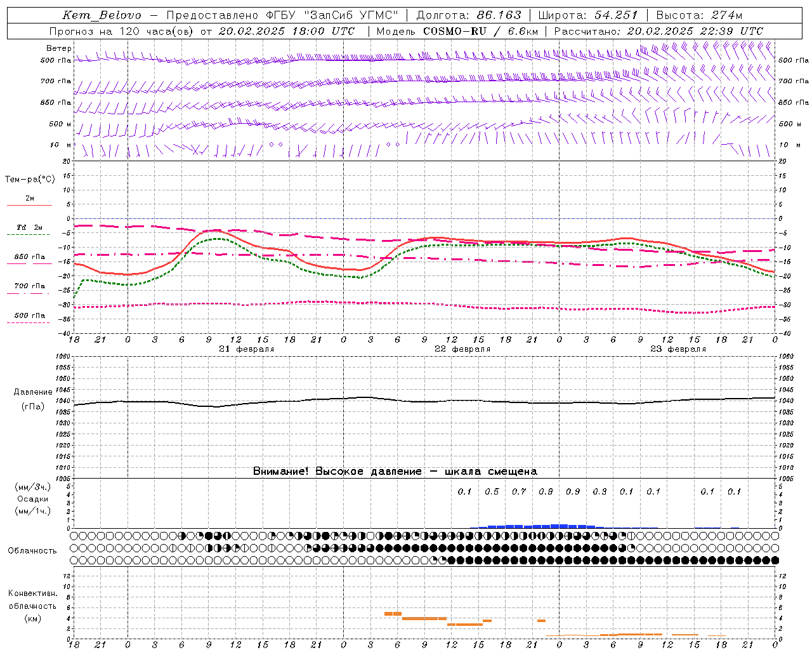
Task: Click the 2м temperature legend entry
Action: click(30, 198)
